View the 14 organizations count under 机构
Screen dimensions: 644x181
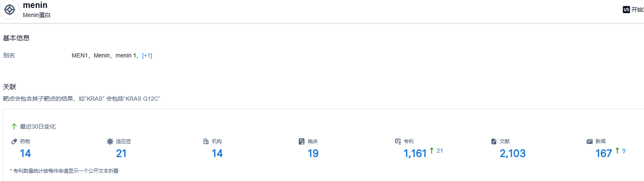217,154
